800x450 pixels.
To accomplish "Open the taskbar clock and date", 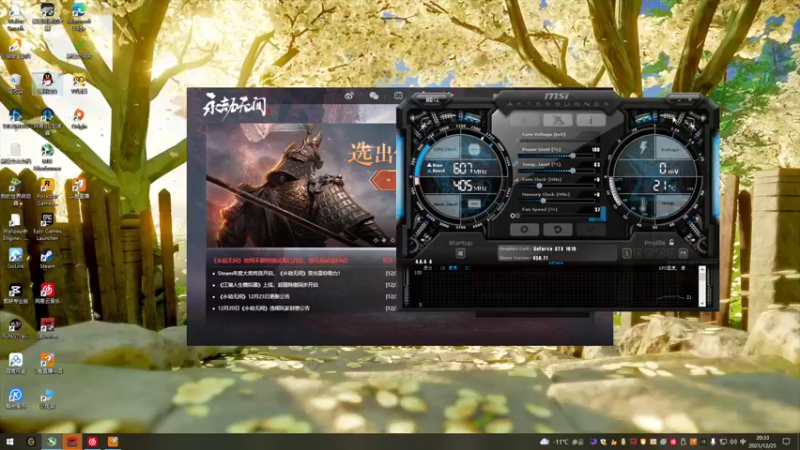I will coord(762,442).
